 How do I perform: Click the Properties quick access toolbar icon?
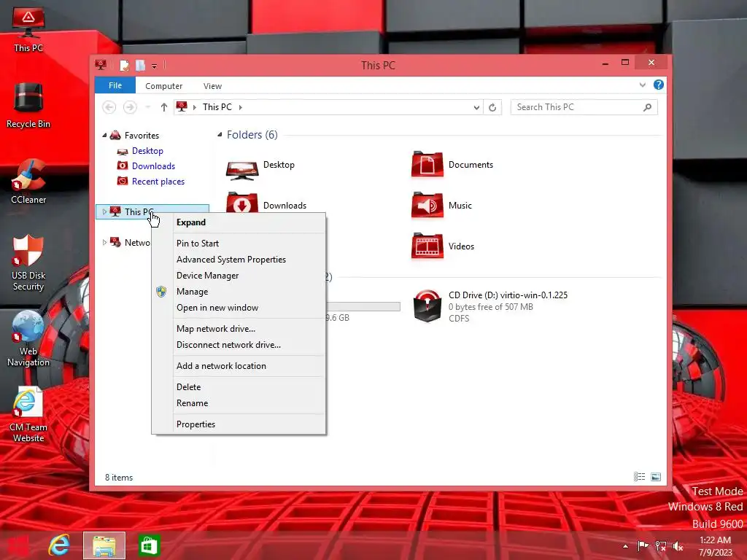124,65
